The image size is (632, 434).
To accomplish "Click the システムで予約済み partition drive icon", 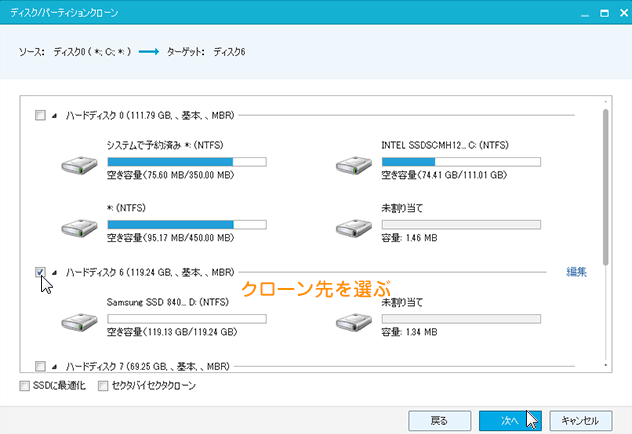I will click(x=79, y=165).
